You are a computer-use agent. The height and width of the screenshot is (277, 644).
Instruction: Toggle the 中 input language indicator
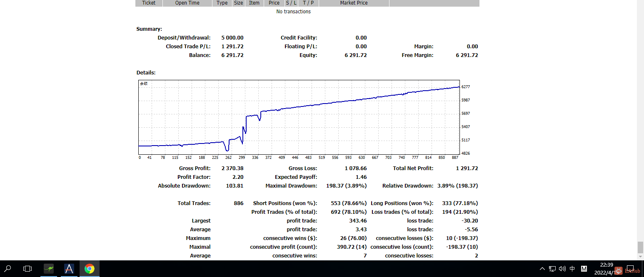[x=573, y=269]
